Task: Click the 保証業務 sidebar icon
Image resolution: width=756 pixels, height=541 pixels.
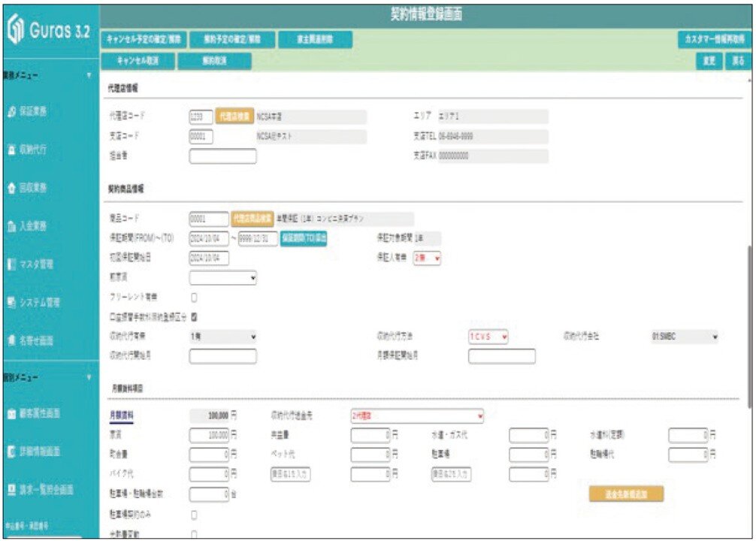Action: coord(11,110)
